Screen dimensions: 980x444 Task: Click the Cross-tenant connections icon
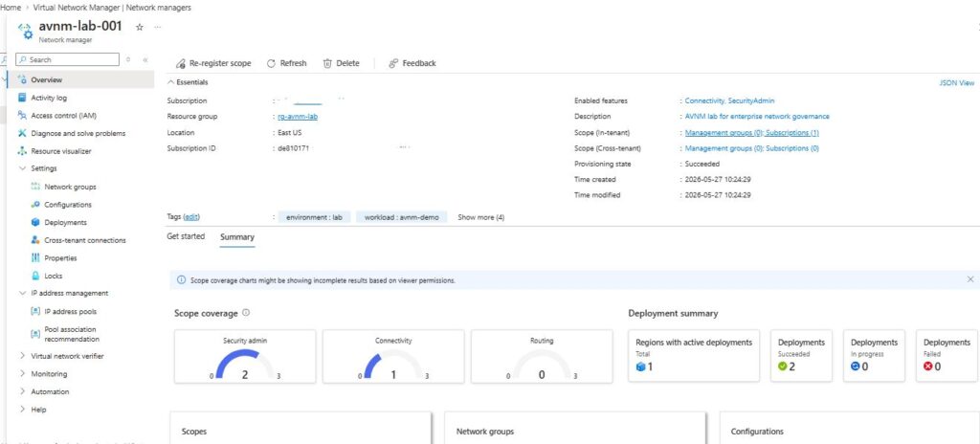tap(35, 240)
